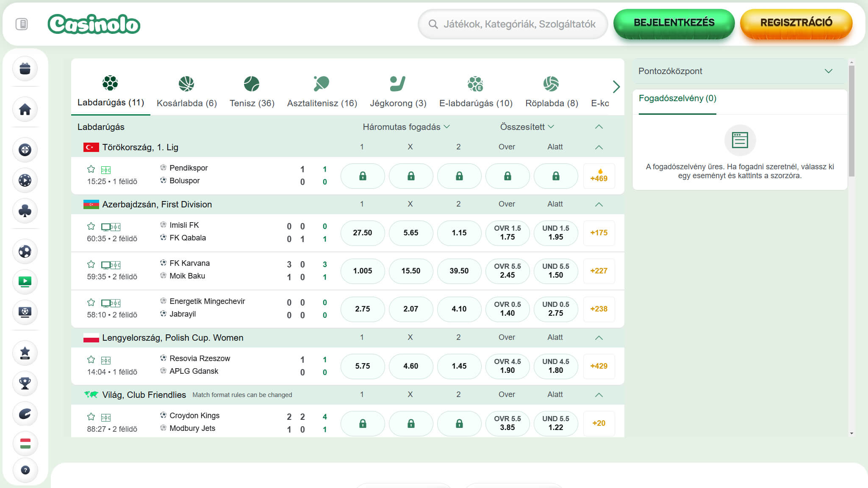Click the REGISZTRÁCIÓ register button

[x=796, y=24]
